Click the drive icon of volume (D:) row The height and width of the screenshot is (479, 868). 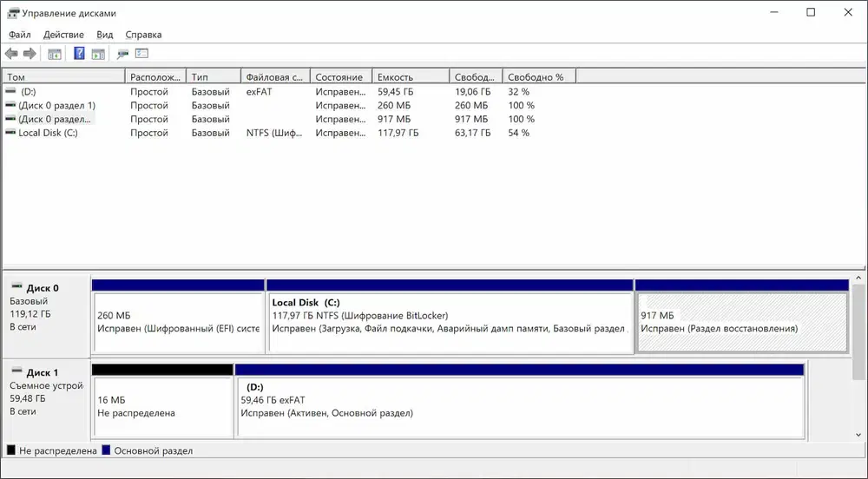pyautogui.click(x=10, y=91)
